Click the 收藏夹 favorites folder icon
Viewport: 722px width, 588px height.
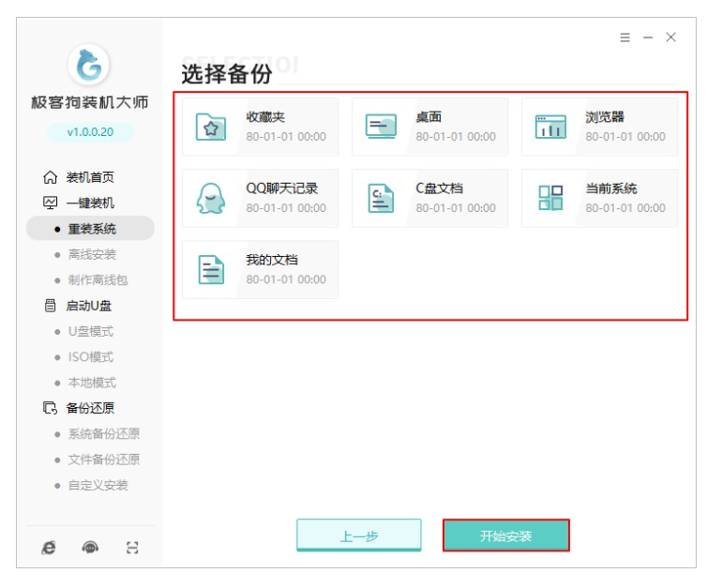[211, 127]
